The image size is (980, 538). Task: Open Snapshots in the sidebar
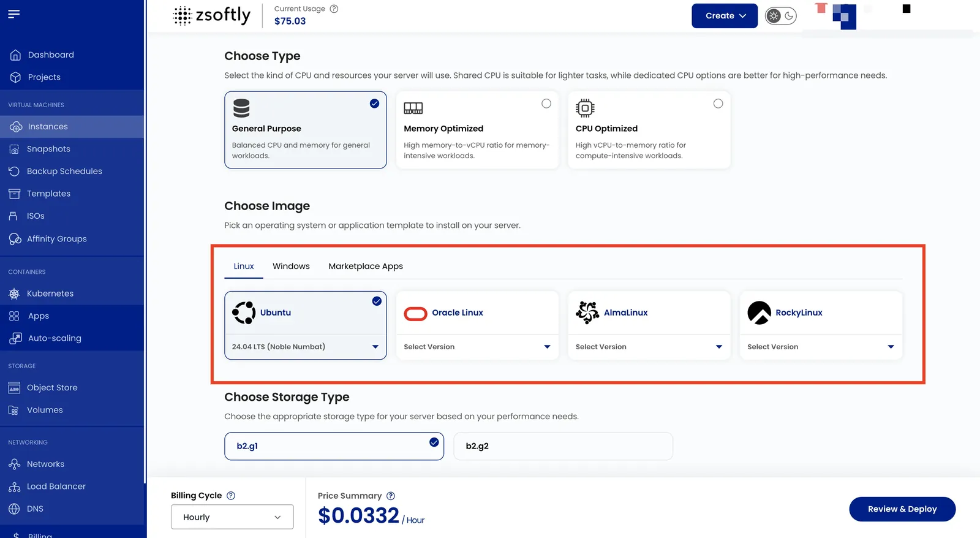point(48,149)
